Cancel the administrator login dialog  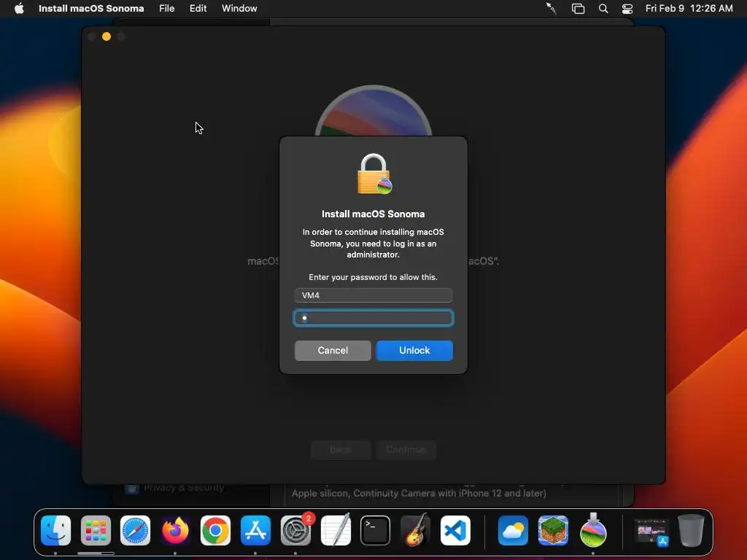(333, 351)
